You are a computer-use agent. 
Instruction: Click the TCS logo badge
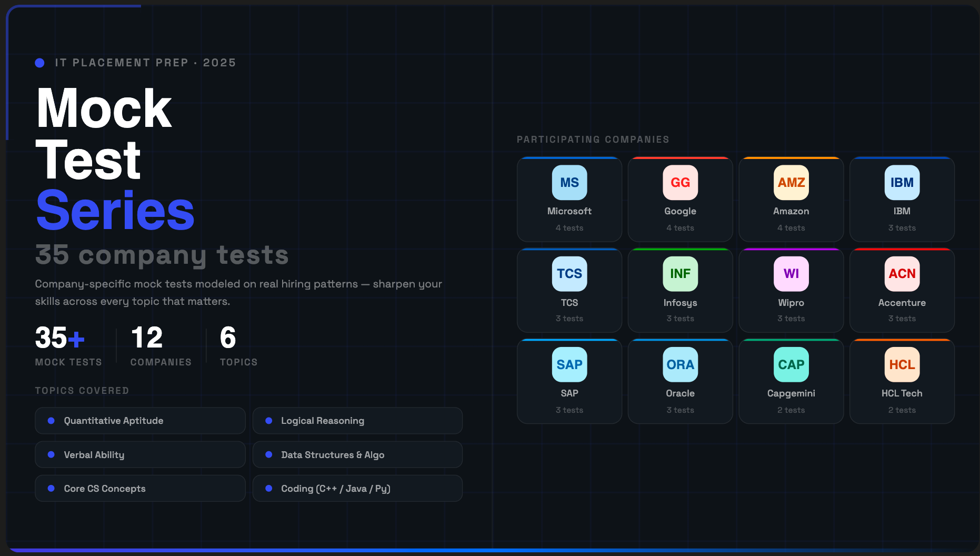(569, 274)
